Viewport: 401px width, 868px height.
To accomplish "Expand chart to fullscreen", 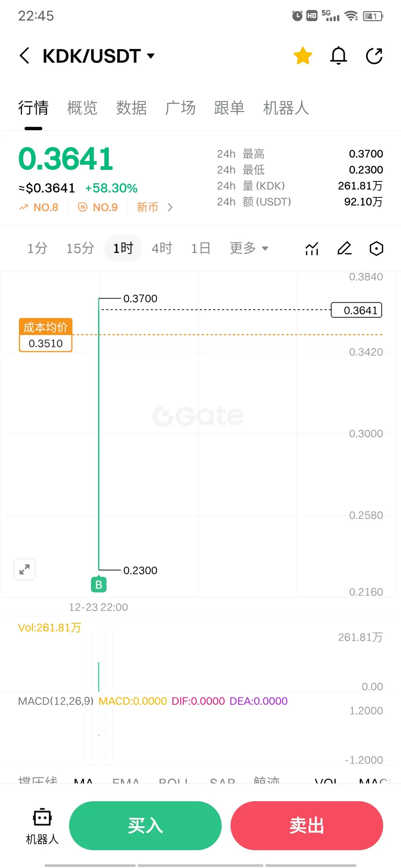I will point(25,569).
